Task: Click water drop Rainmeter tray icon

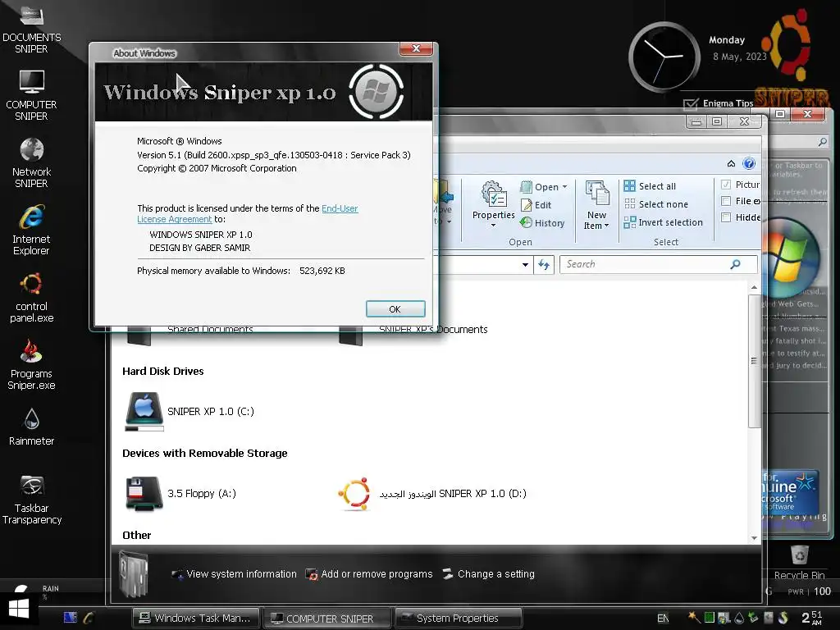Action: pyautogui.click(x=739, y=618)
